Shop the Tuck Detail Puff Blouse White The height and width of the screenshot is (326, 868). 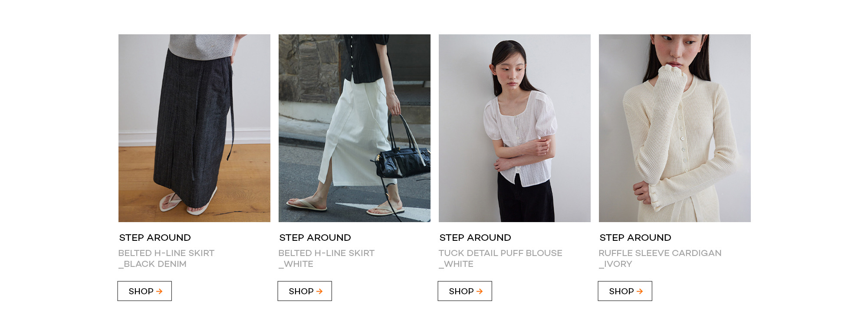tap(465, 291)
